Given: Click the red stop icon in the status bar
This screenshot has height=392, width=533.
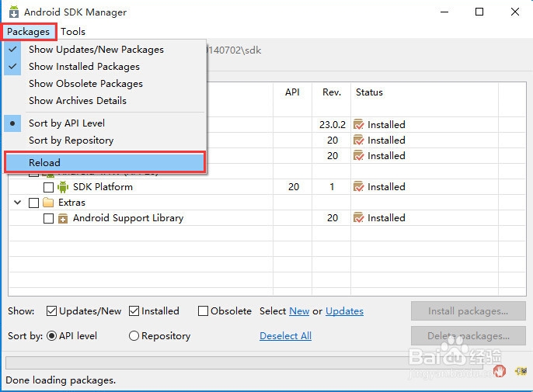Looking at the screenshot, I should coord(500,371).
